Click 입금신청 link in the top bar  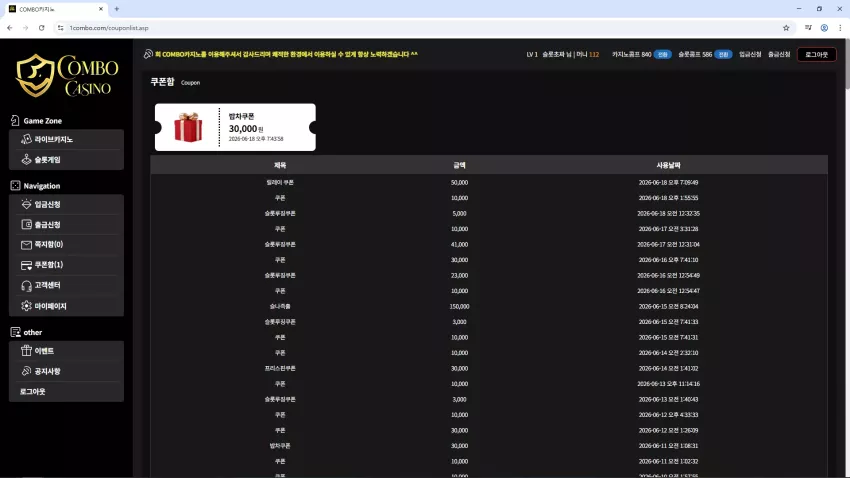coord(750,54)
